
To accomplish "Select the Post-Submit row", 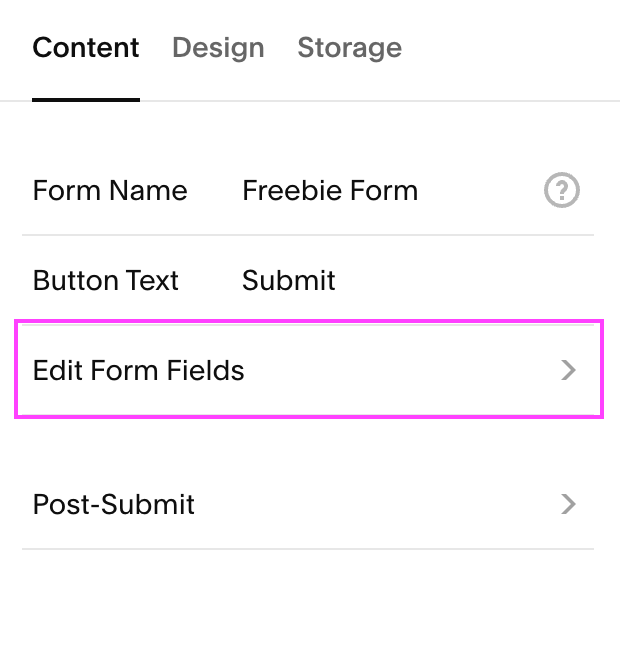I will [x=308, y=504].
